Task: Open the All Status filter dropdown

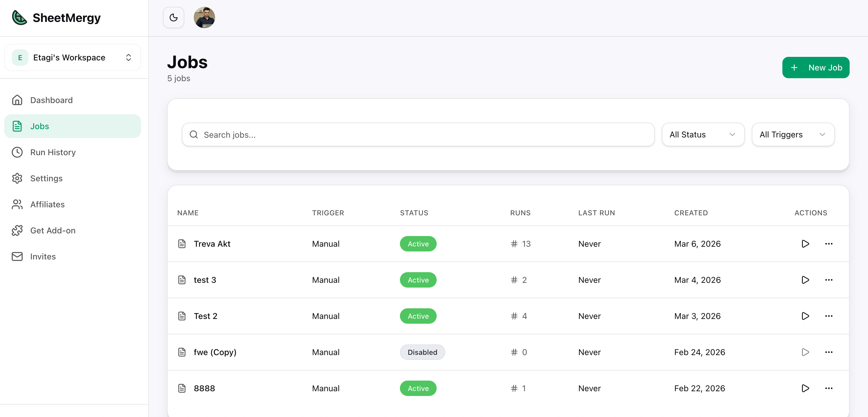Action: (703, 134)
